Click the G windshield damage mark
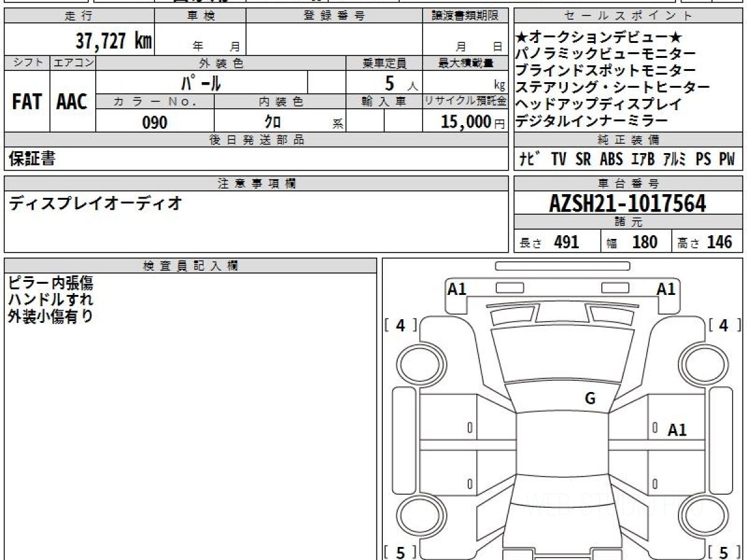 pos(590,399)
